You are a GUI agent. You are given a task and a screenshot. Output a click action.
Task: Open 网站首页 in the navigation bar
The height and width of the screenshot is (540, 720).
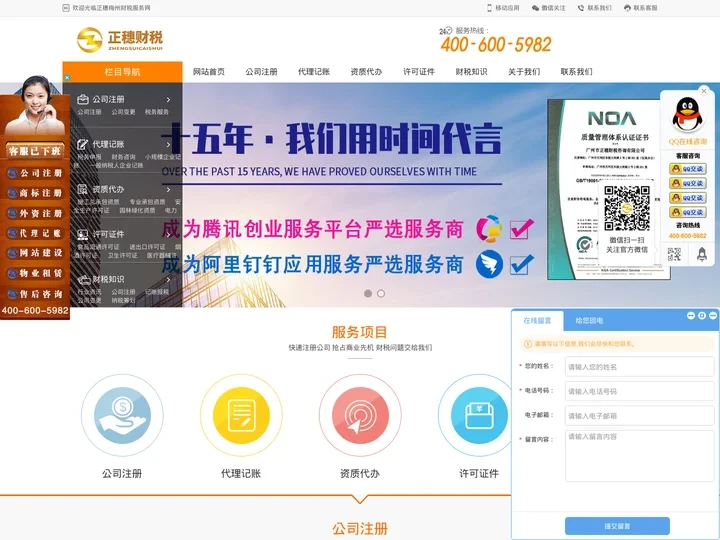[x=209, y=72]
